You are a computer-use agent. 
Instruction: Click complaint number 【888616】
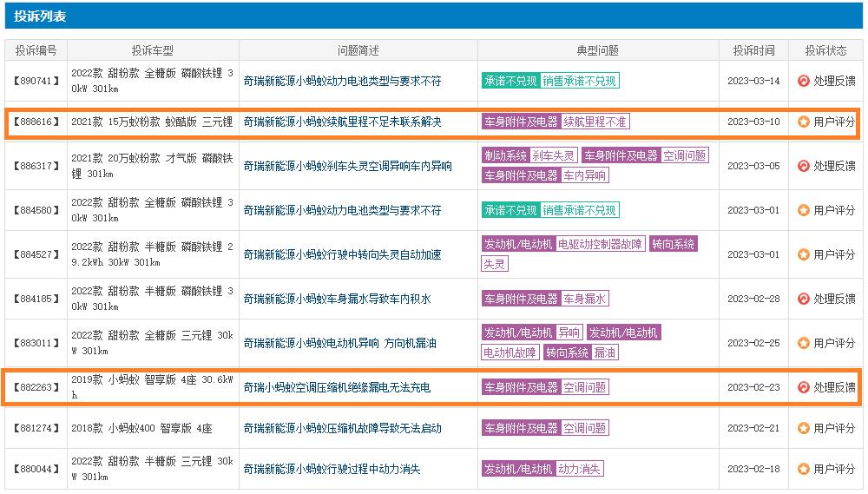36,122
